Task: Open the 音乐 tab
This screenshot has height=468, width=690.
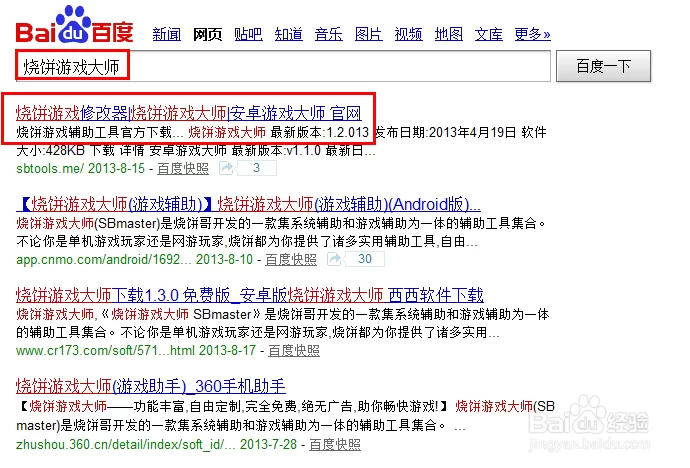Action: tap(329, 34)
